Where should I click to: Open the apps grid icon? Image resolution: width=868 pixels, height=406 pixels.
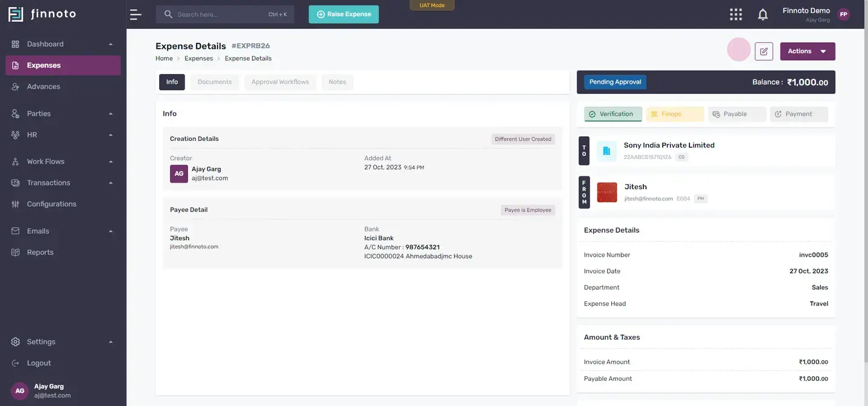(736, 14)
